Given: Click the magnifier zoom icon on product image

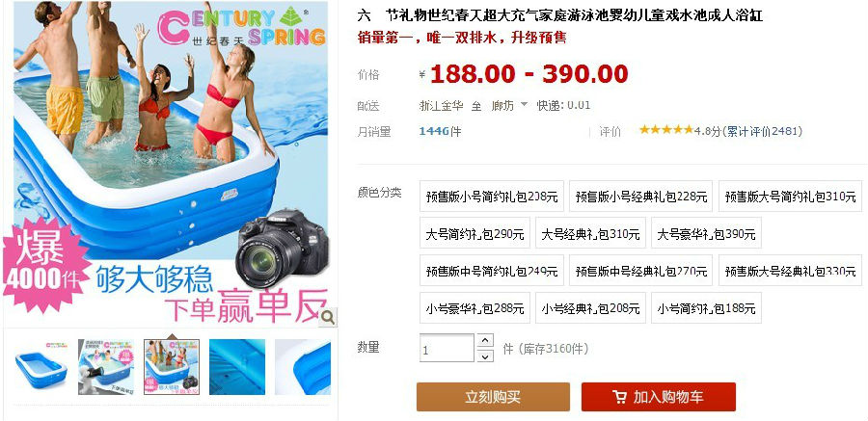Looking at the screenshot, I should point(328,317).
